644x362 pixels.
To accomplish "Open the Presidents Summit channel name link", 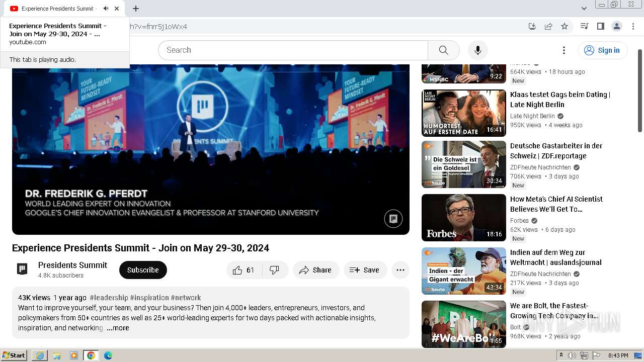I will tap(72, 265).
